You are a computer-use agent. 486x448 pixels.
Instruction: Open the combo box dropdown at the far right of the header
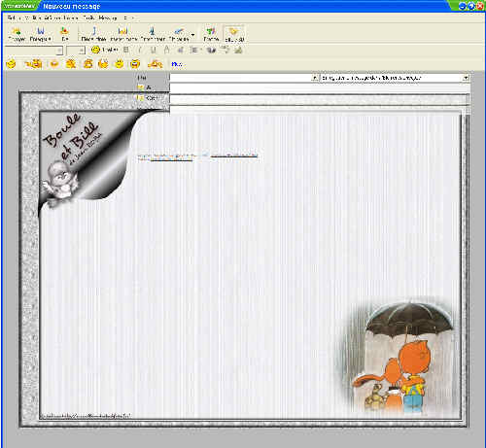(466, 78)
